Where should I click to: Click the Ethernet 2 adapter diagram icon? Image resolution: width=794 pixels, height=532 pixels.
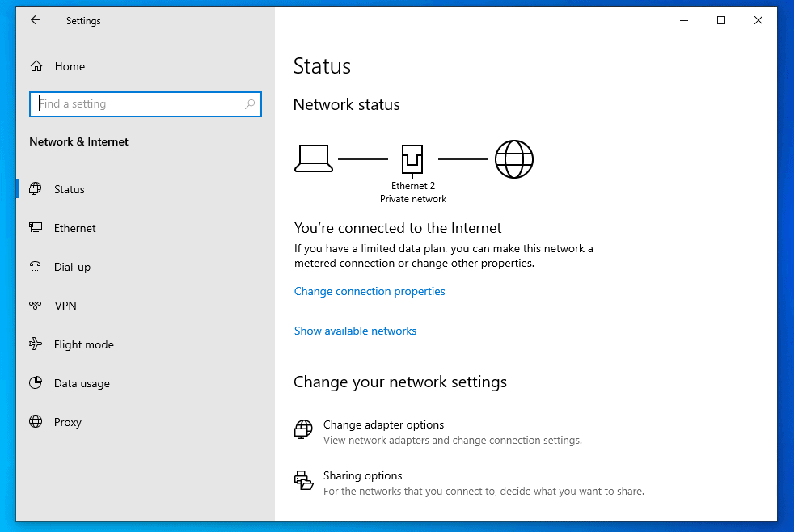tap(412, 160)
